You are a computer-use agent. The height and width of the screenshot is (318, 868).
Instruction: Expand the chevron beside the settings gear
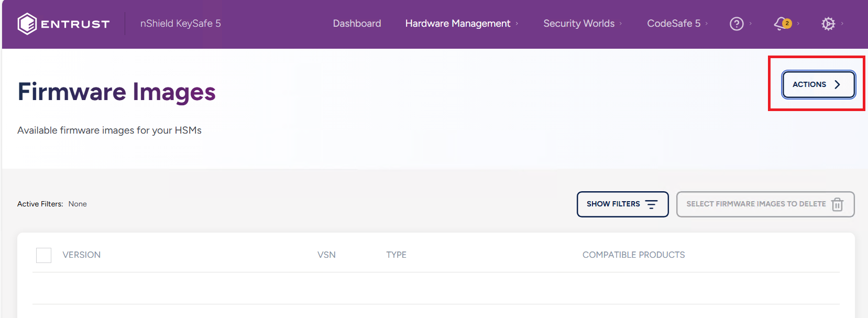tap(842, 24)
